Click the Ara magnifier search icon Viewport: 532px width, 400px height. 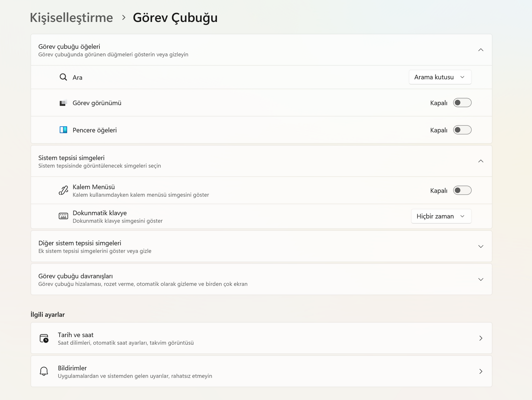click(63, 77)
